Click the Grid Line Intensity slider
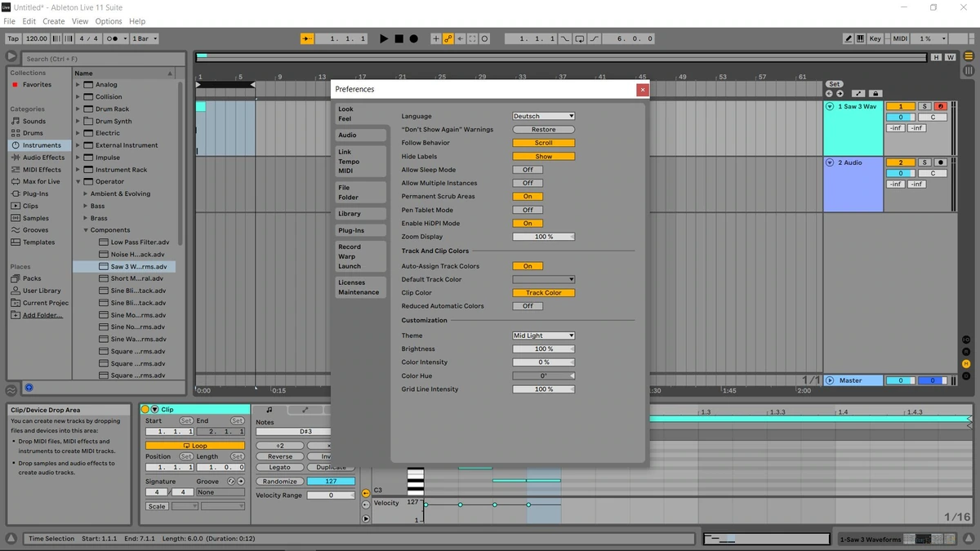980x551 pixels. point(544,389)
